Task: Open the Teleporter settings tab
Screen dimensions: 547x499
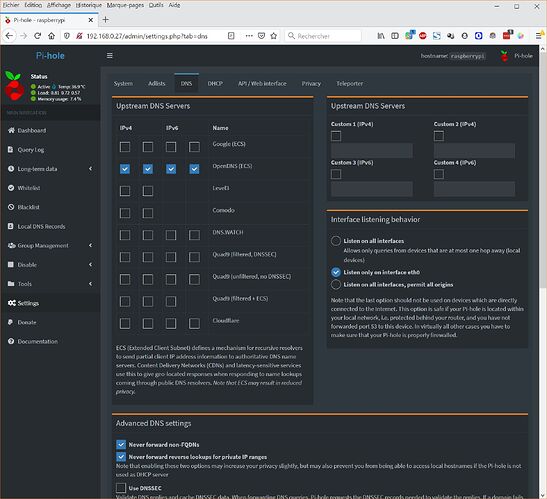Action: click(350, 84)
